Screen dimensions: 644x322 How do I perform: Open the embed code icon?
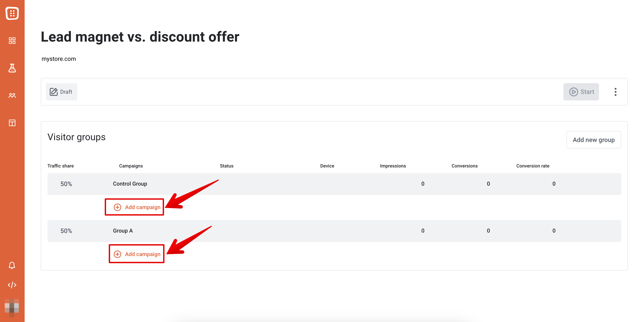pos(12,285)
